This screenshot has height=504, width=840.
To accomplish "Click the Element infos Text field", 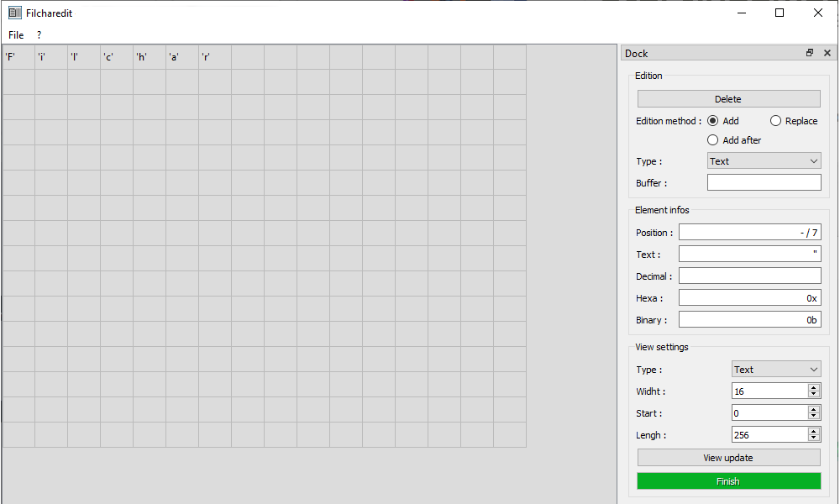I will pos(750,254).
